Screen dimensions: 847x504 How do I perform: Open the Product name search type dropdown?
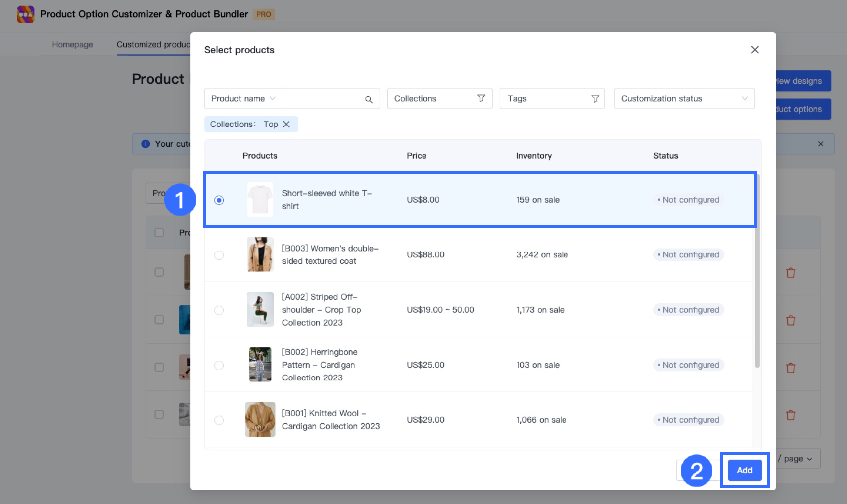tap(243, 99)
